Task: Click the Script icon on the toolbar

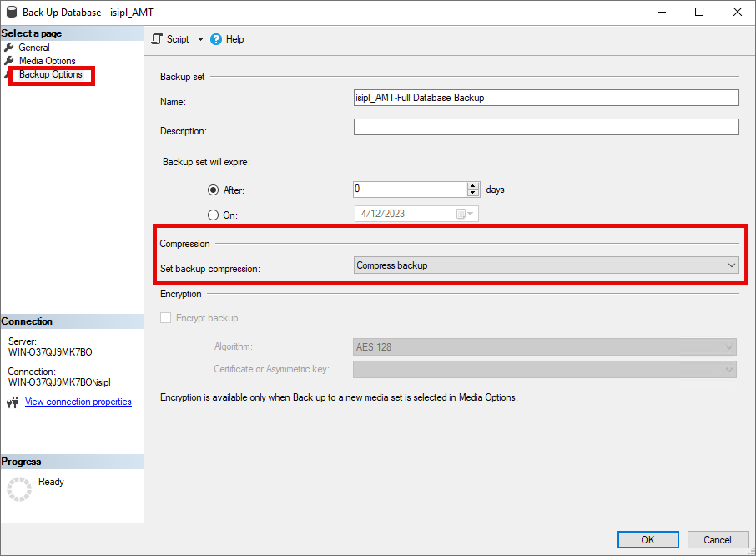Action: pos(156,38)
